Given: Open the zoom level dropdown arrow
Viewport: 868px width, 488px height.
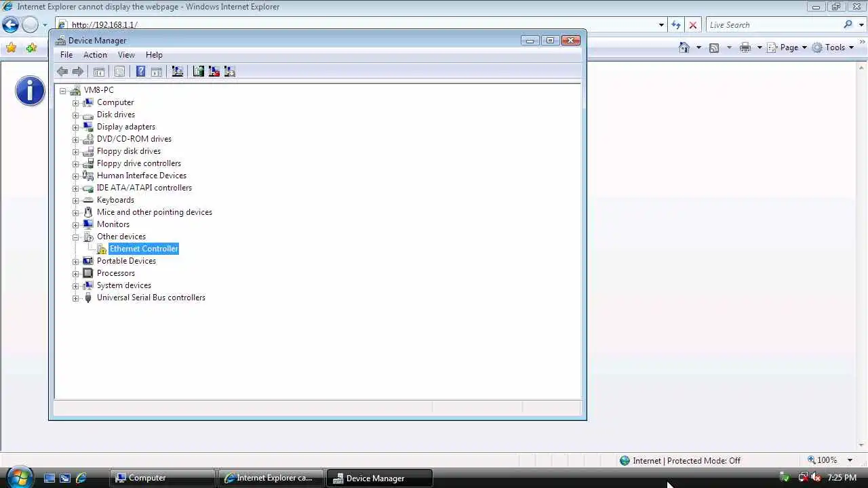Looking at the screenshot, I should (850, 460).
